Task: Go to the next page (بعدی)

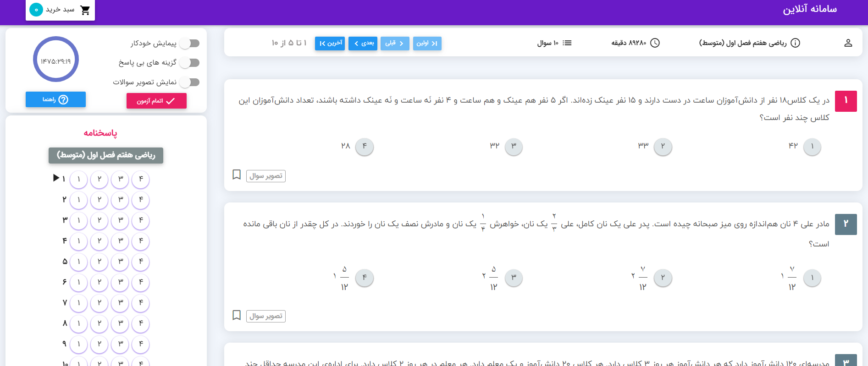Action: click(x=363, y=44)
